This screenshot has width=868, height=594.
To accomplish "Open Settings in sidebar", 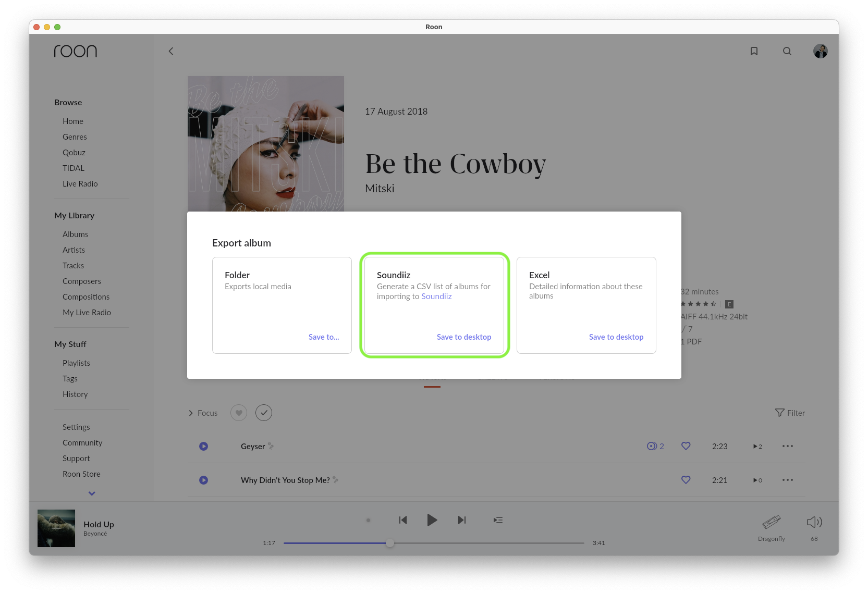I will click(76, 427).
